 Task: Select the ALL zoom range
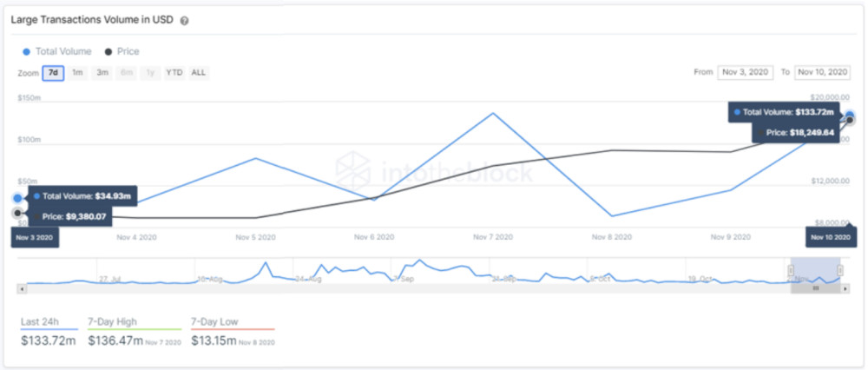pyautogui.click(x=198, y=73)
